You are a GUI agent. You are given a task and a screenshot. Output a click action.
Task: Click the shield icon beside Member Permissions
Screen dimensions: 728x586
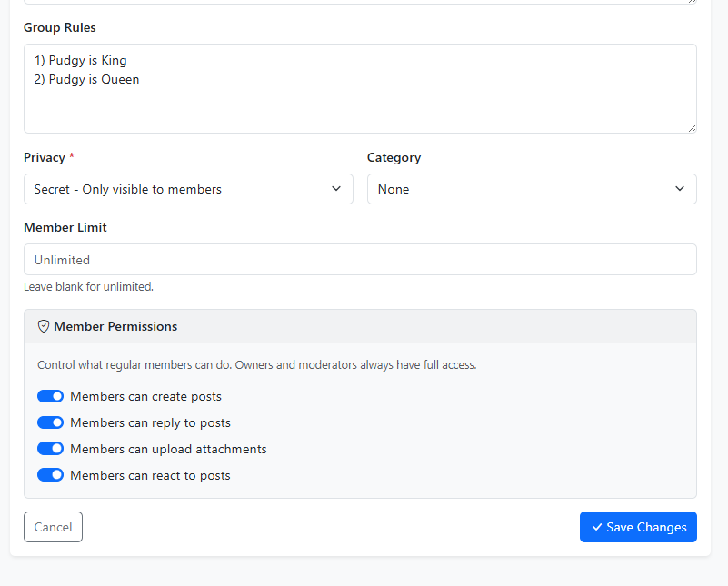click(44, 326)
